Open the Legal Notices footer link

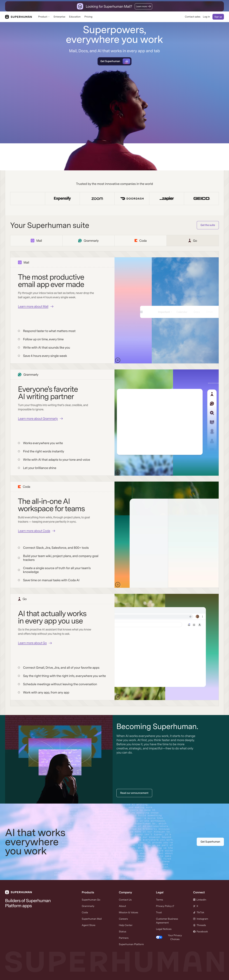[164, 929]
